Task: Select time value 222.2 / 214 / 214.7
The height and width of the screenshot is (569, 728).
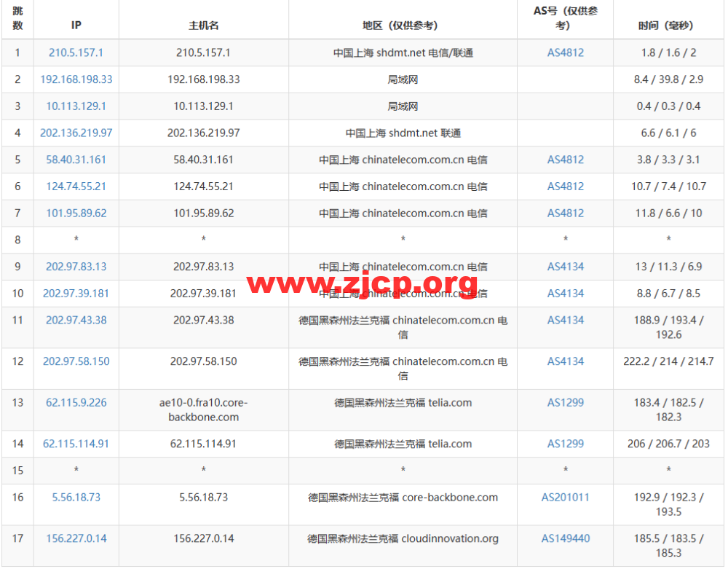Action: point(668,361)
